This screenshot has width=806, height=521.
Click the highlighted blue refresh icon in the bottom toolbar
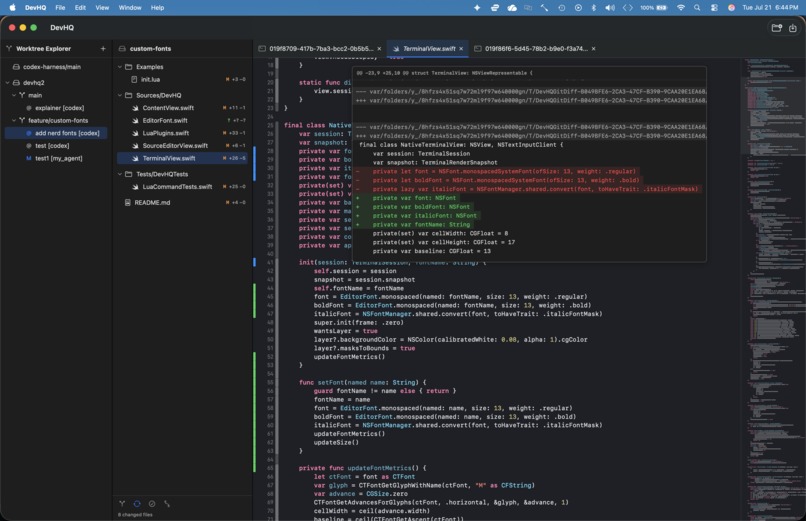137,504
